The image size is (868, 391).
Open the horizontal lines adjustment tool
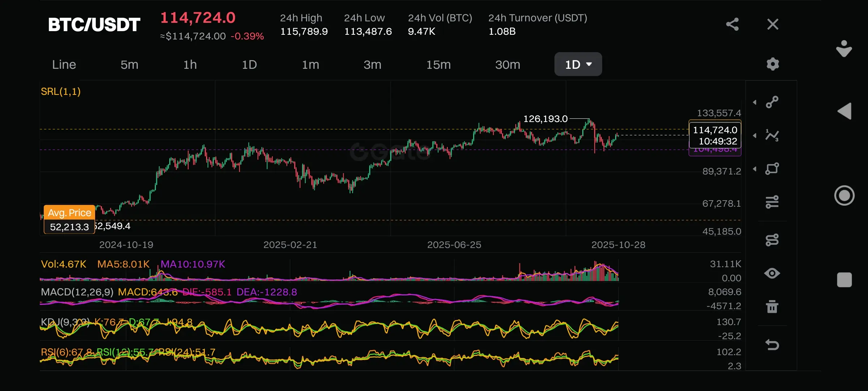point(772,202)
